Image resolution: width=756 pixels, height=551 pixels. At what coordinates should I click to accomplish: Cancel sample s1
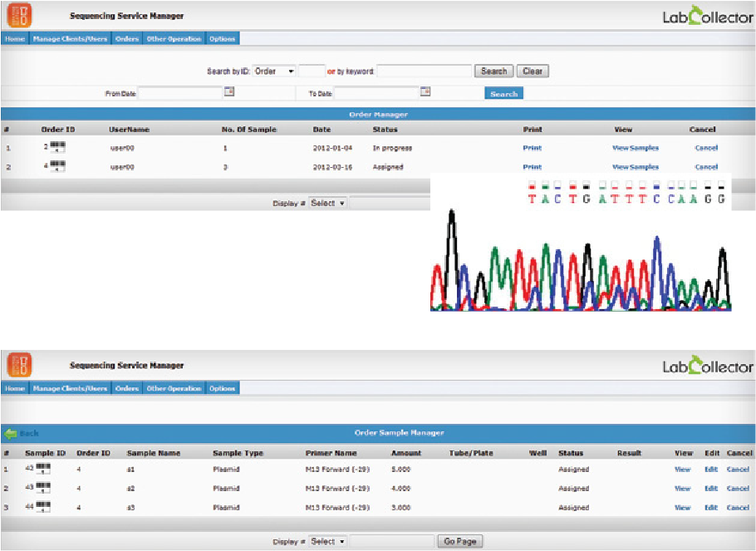[738, 469]
